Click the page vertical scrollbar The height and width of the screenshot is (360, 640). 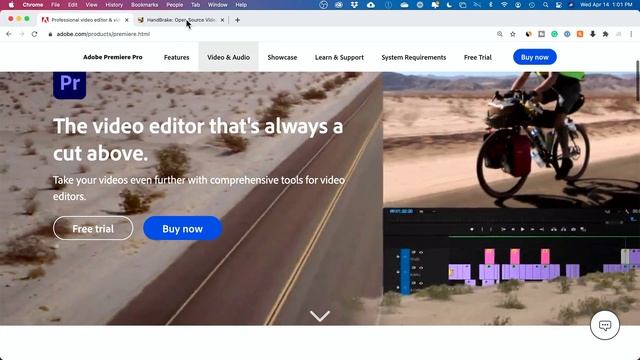coord(638,81)
